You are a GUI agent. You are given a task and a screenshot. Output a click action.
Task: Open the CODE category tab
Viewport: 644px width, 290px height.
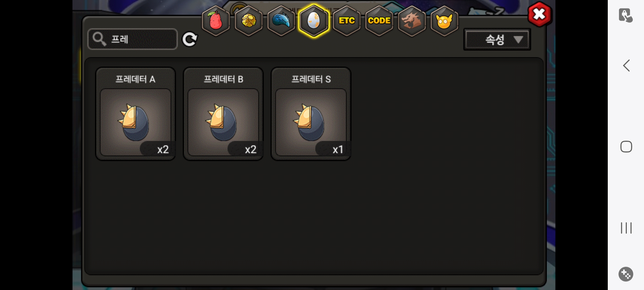pyautogui.click(x=379, y=21)
